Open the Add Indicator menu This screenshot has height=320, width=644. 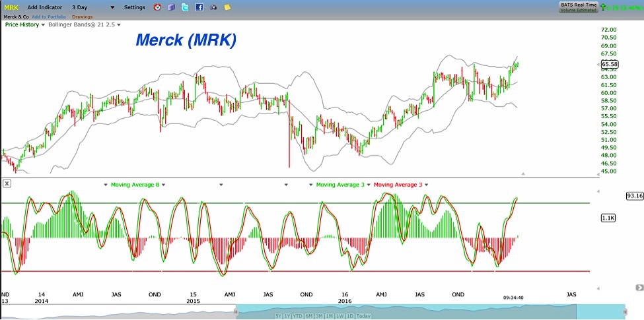point(45,7)
